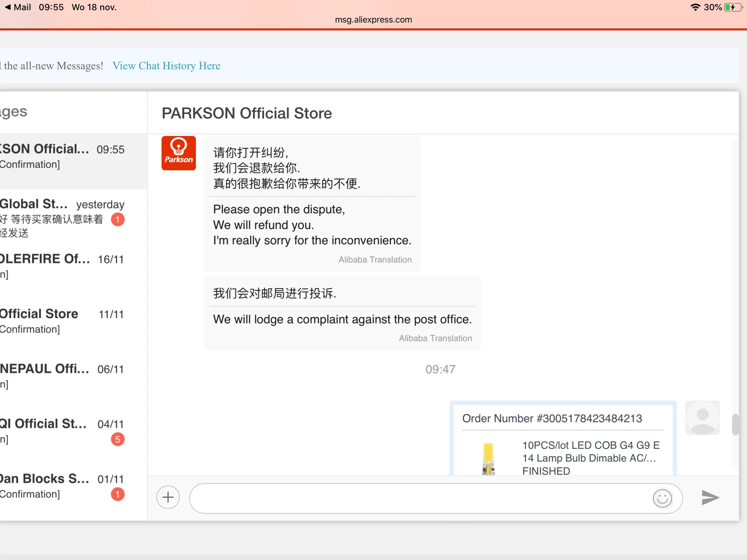747x560 pixels.
Task: Tap the msg.aliexpress.com address bar
Action: click(373, 20)
